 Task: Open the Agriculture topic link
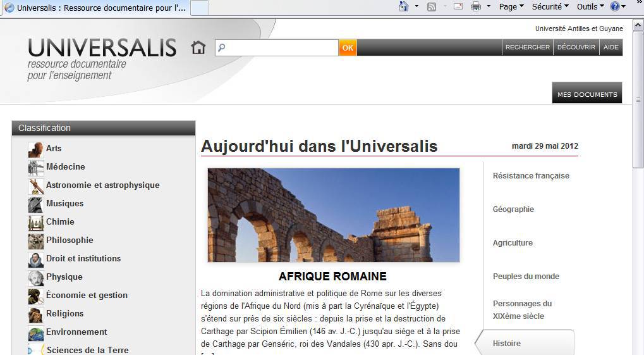[x=513, y=243]
